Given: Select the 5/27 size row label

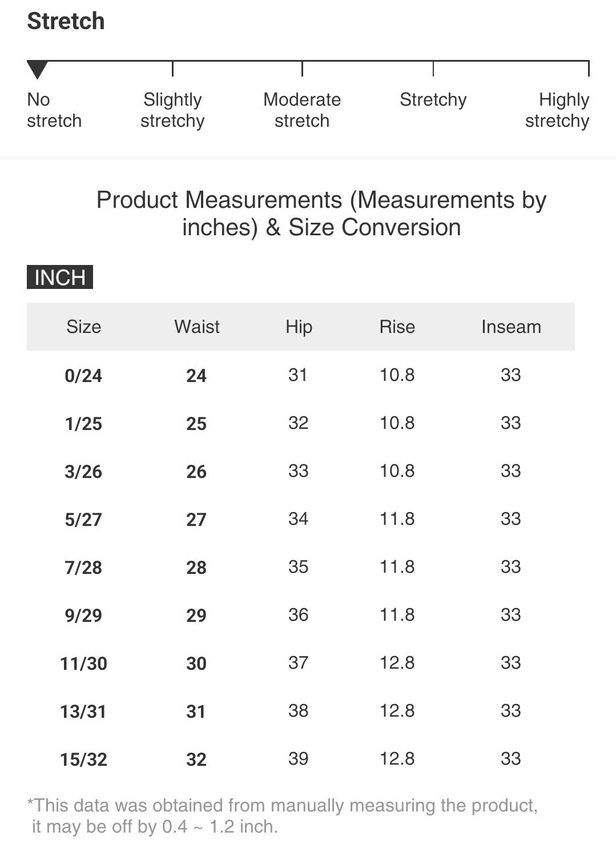Looking at the screenshot, I should [83, 520].
